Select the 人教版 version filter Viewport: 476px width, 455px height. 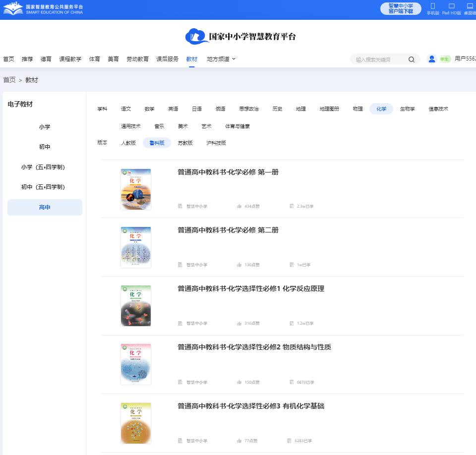point(128,143)
